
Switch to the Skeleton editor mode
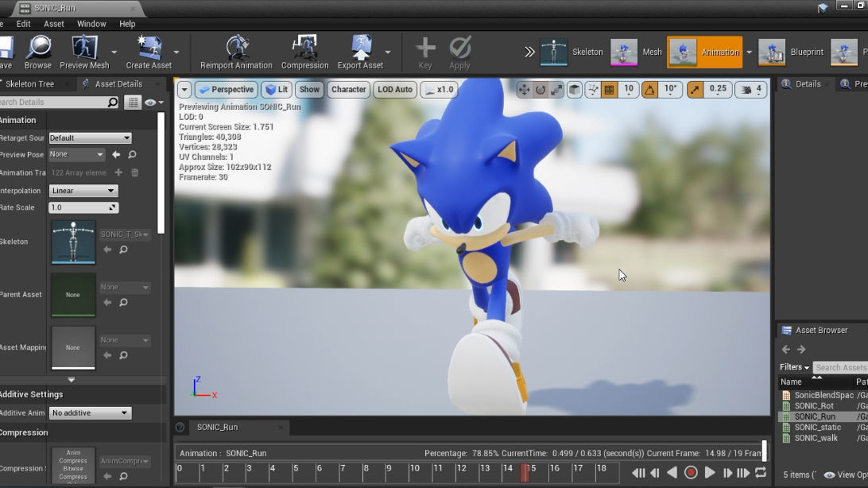click(572, 52)
